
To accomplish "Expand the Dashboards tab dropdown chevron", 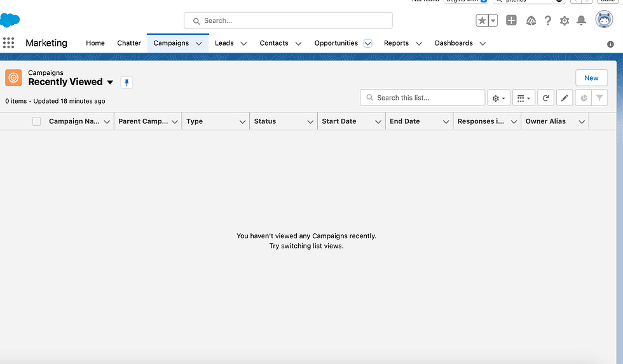I will [483, 44].
